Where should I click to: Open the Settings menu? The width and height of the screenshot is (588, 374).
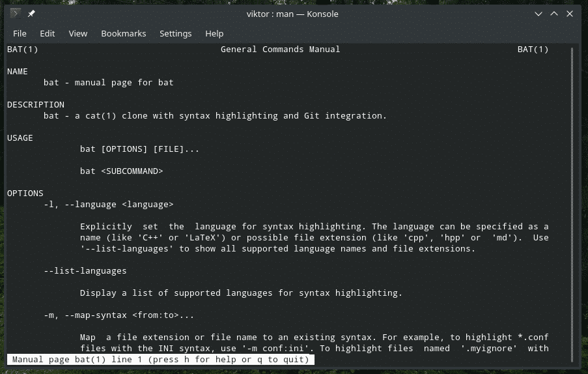pos(176,33)
